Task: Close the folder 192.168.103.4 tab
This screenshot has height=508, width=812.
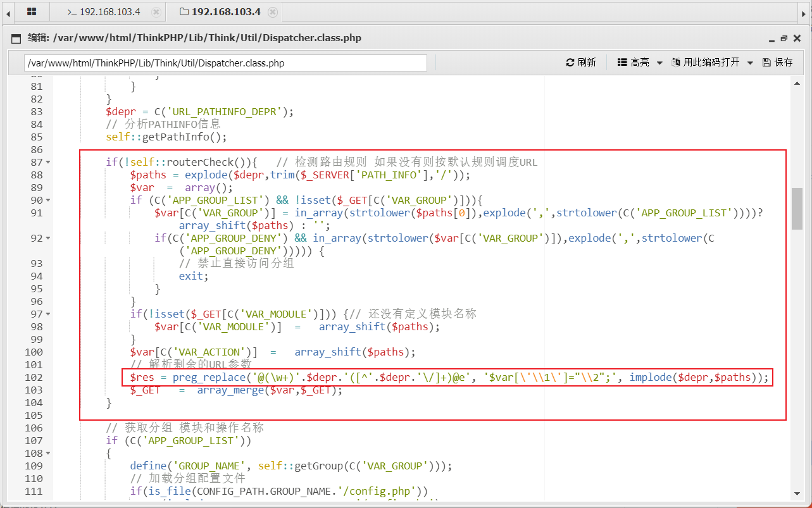Action: click(x=272, y=12)
